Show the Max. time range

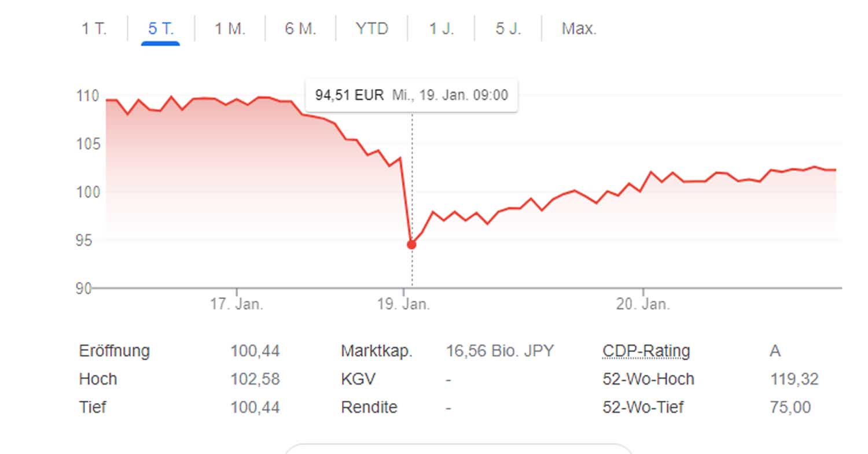pos(579,28)
